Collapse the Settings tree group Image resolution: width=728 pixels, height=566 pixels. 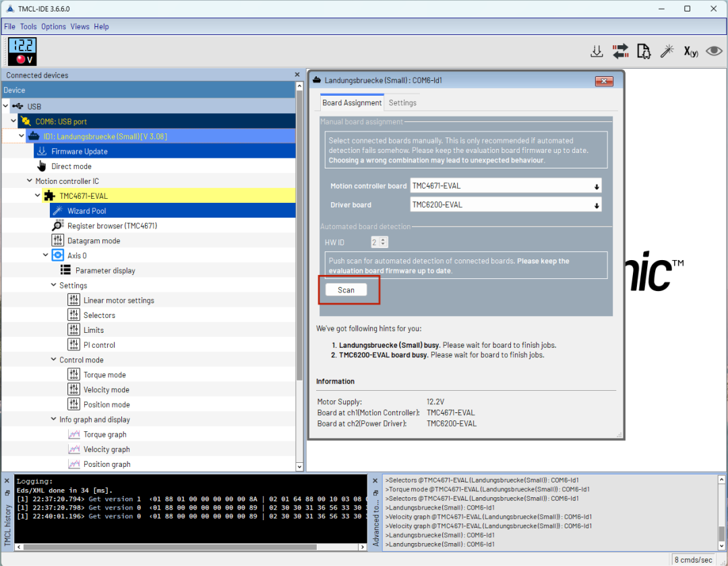[53, 285]
